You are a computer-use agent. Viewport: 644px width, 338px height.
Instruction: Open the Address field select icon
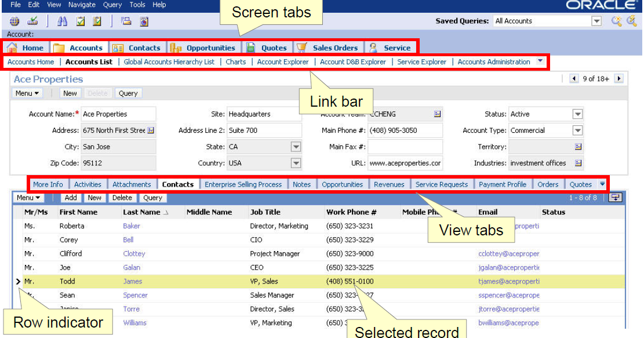[151, 130]
